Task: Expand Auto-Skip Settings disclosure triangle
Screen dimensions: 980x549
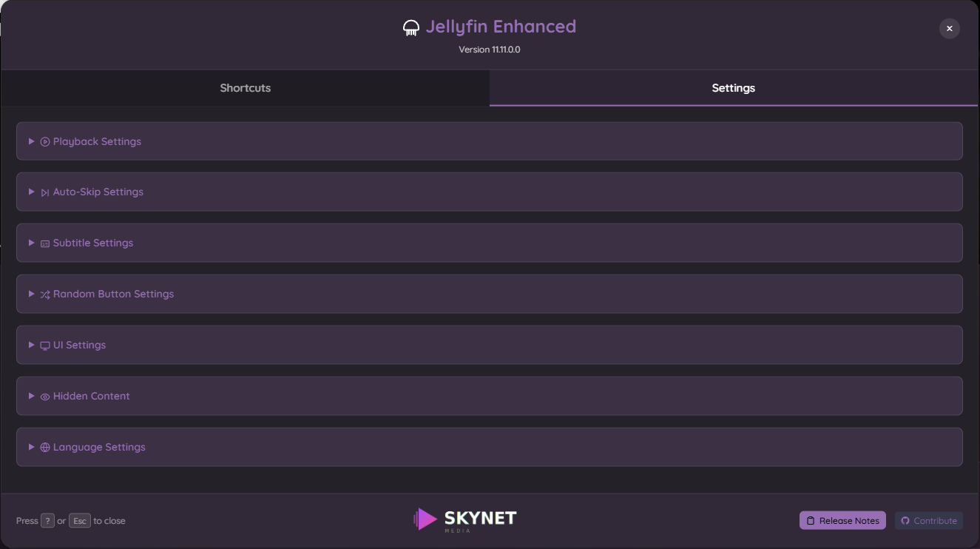Action: (x=32, y=192)
